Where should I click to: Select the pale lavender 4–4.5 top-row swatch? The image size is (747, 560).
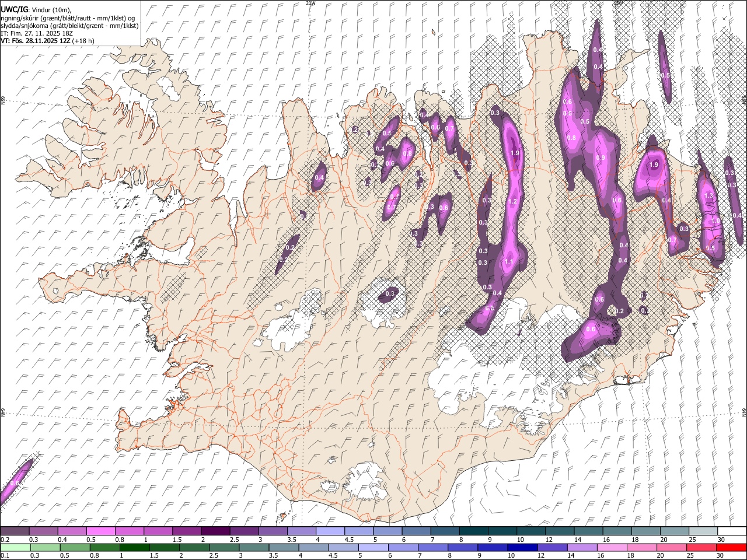coord(330,531)
